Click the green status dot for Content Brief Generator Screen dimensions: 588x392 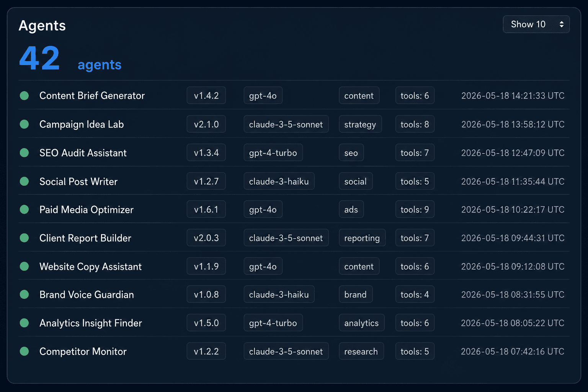click(x=24, y=95)
